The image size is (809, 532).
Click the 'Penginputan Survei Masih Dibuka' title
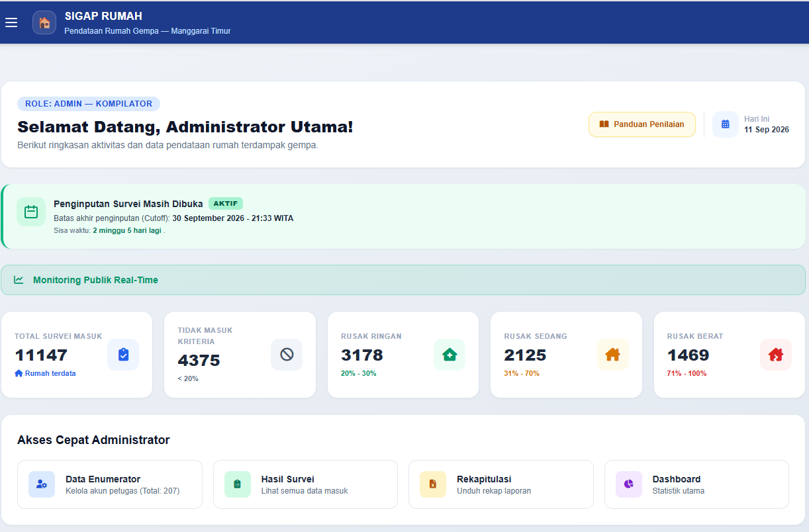point(128,204)
